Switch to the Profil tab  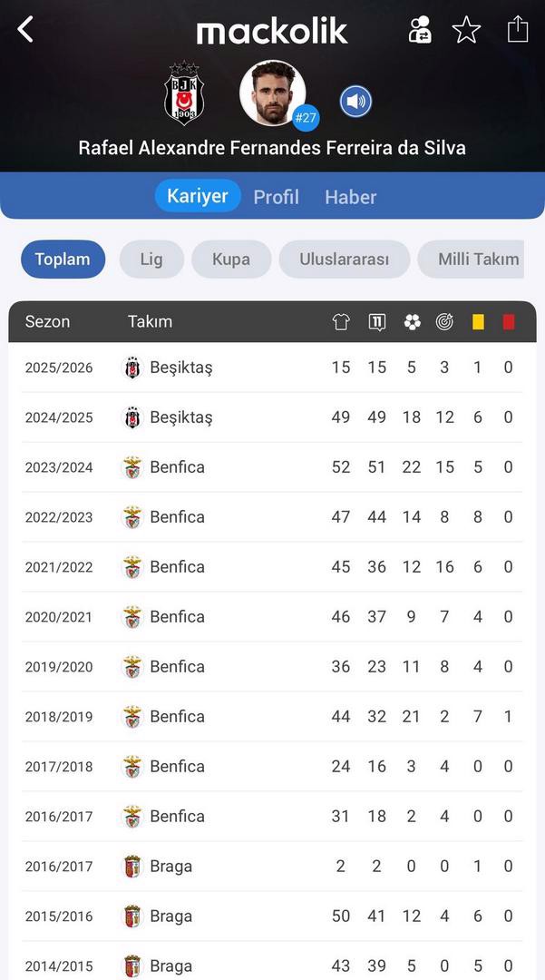(x=276, y=197)
